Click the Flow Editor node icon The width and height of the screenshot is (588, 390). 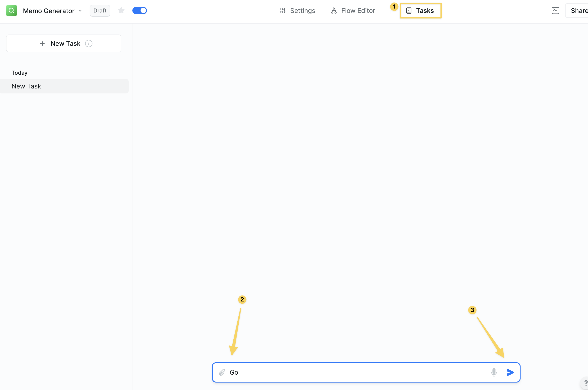(334, 11)
